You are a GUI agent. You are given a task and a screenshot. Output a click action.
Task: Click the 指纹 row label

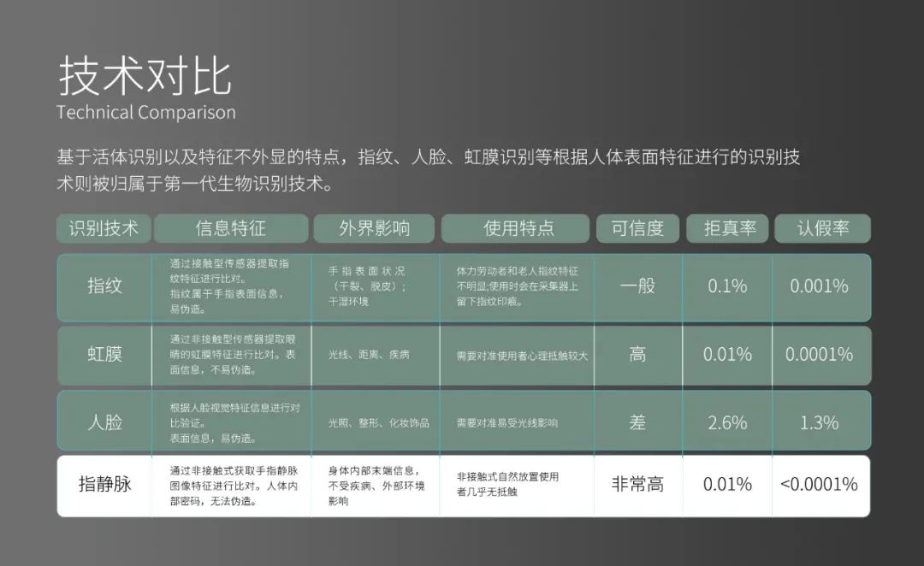105,286
